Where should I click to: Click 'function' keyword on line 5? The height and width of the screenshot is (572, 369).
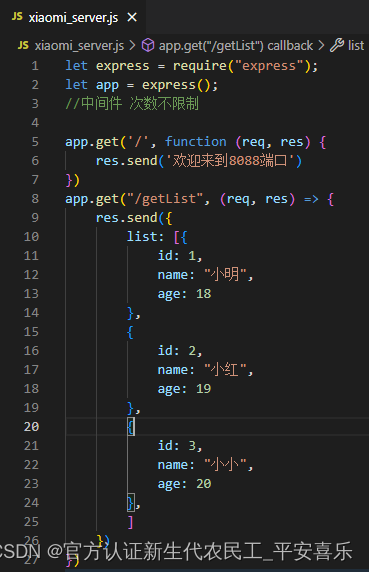coord(196,142)
